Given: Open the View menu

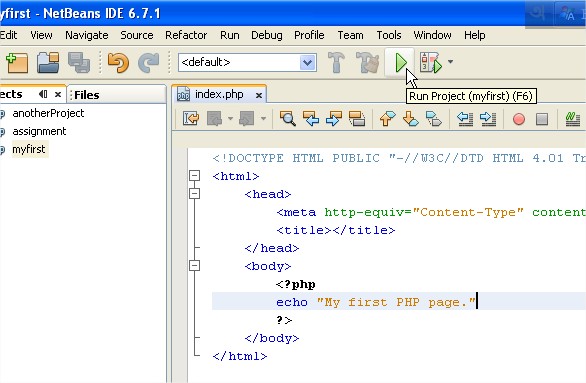Looking at the screenshot, I should [41, 35].
